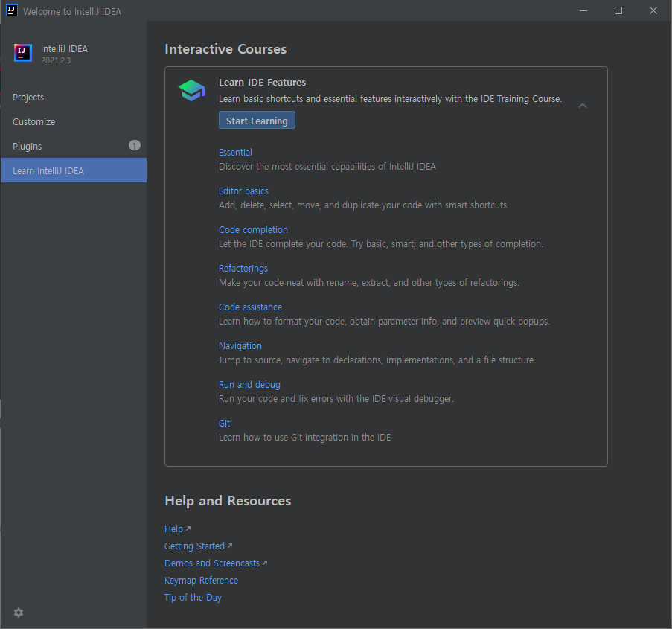The width and height of the screenshot is (672, 629).
Task: Show the Tip of the Day
Action: point(193,598)
